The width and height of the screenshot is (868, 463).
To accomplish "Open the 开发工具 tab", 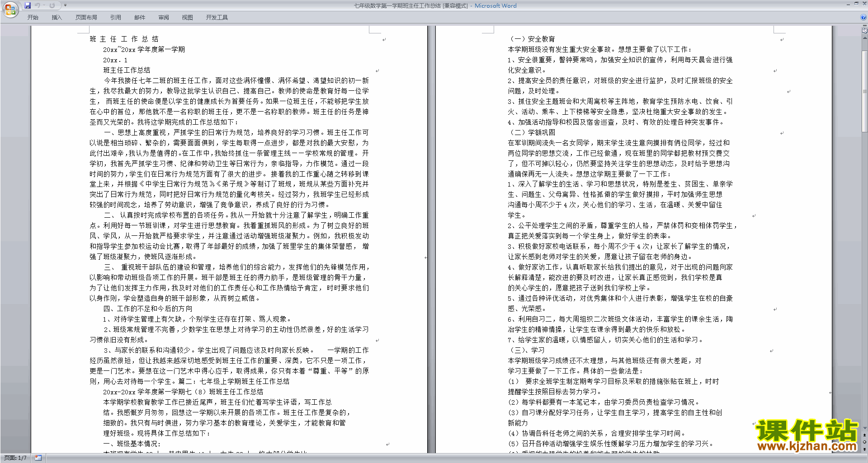I will (x=217, y=18).
